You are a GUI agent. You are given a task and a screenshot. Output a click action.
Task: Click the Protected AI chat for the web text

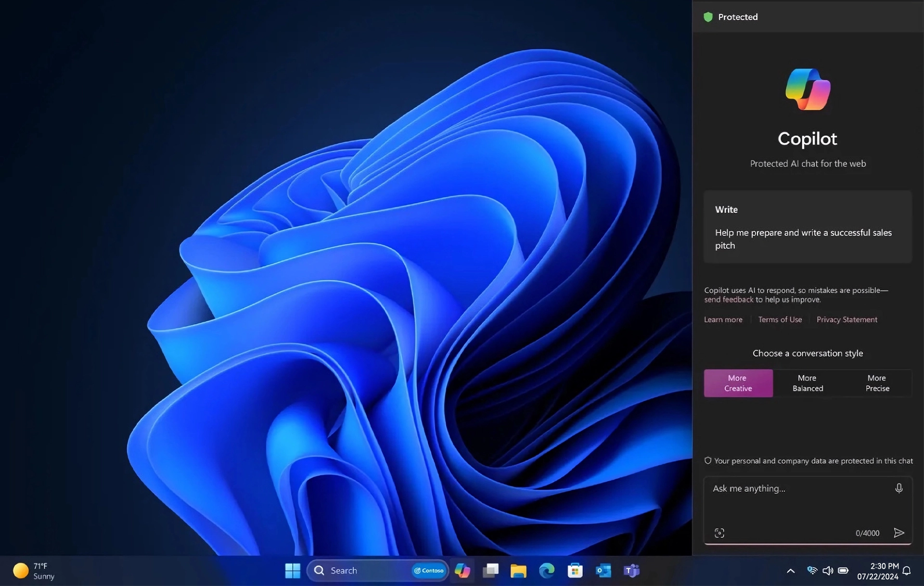[x=808, y=164]
